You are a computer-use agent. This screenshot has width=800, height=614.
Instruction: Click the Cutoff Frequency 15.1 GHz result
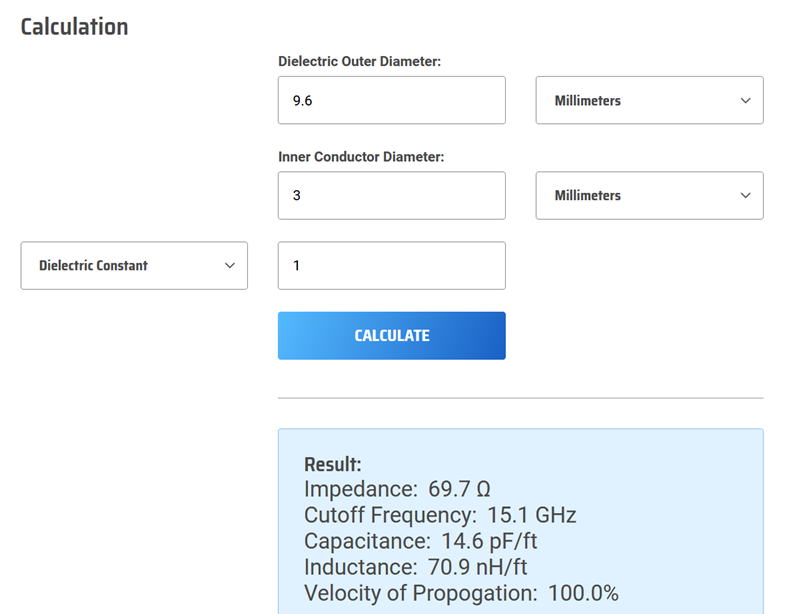(440, 516)
